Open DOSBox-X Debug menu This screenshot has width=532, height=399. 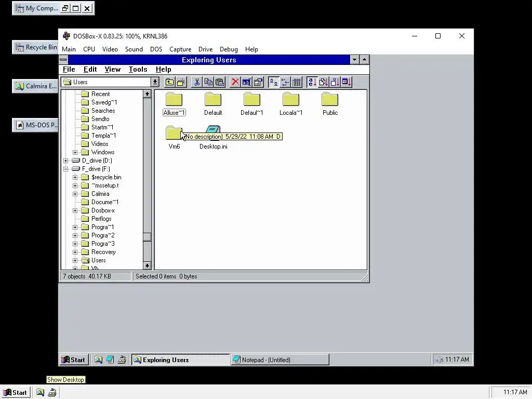(x=229, y=49)
